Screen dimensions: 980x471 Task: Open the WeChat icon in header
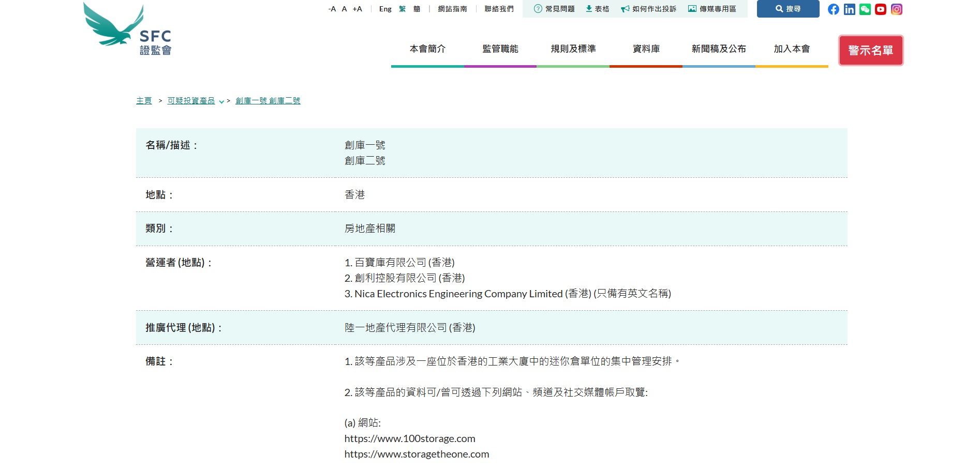865,9
